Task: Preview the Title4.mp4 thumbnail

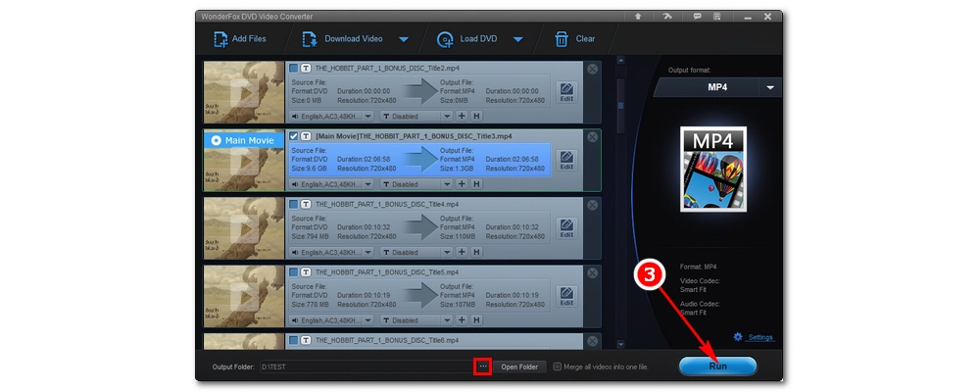Action: [x=244, y=228]
